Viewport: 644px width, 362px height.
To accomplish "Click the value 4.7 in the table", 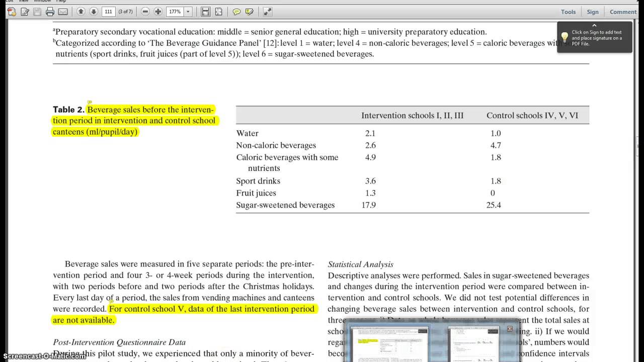I will tap(496, 145).
